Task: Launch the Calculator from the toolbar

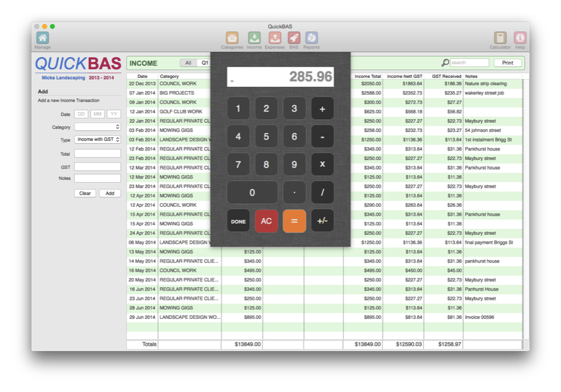Action: click(500, 37)
